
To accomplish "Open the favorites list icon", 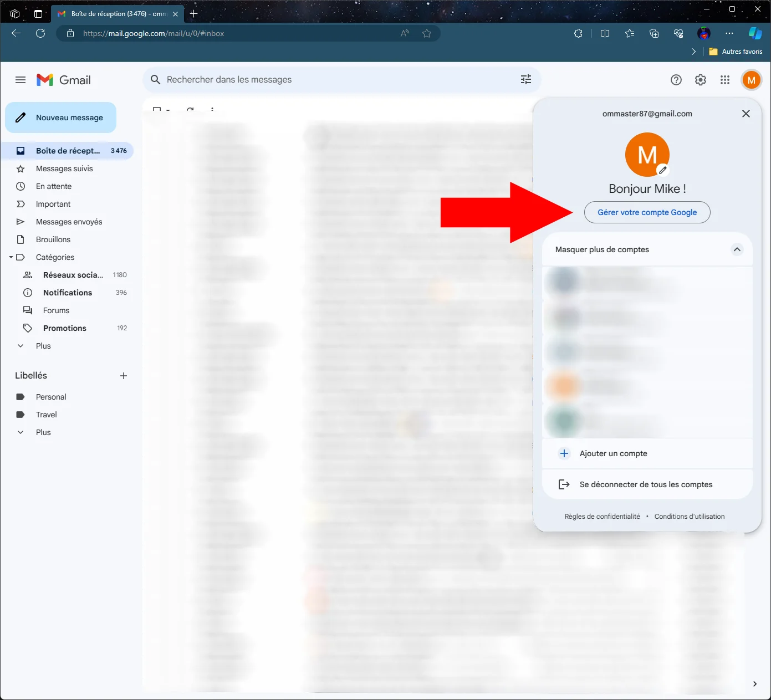I will (x=630, y=33).
